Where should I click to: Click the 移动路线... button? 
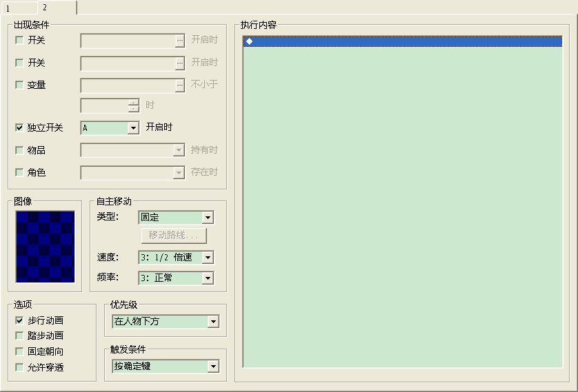(x=174, y=236)
